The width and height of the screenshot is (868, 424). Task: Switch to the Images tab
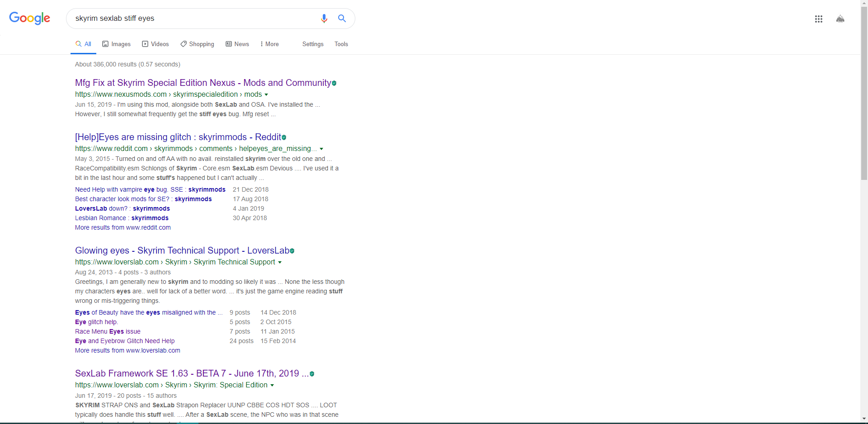[x=117, y=44]
